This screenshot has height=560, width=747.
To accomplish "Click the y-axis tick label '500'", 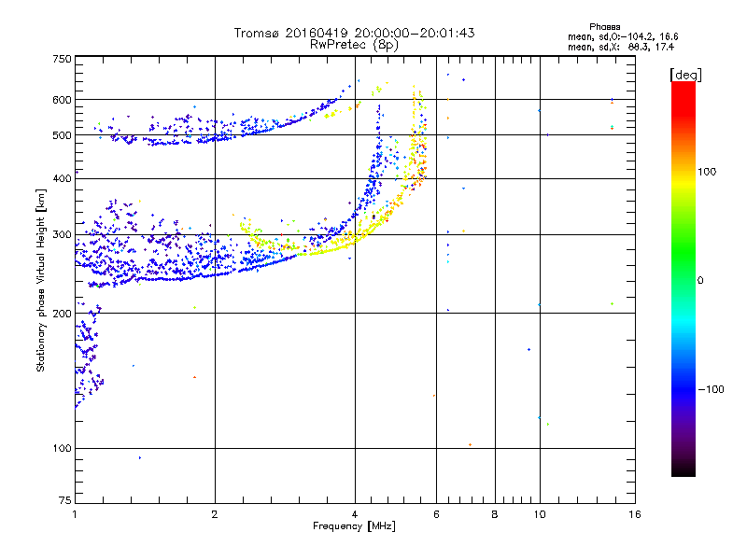I will tap(62, 135).
